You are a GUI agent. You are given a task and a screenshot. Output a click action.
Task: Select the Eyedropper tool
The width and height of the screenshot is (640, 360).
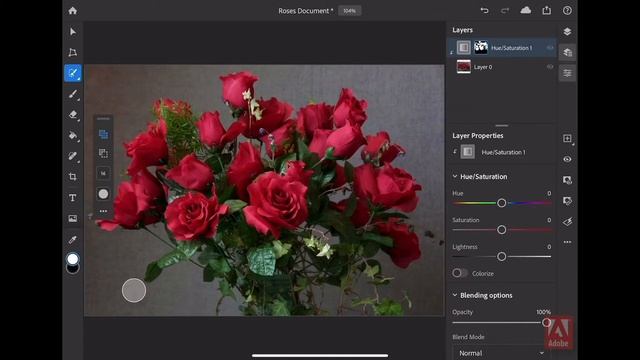(73, 240)
